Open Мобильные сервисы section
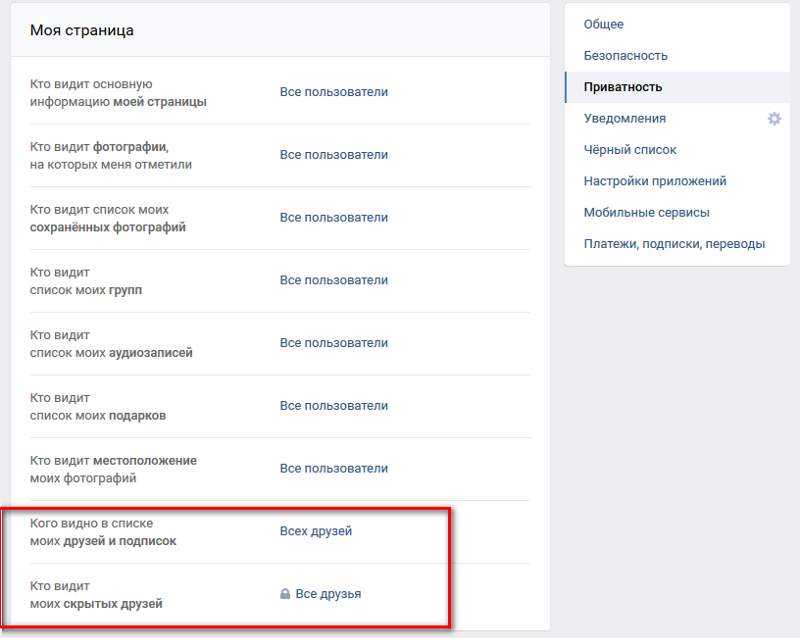This screenshot has height=638, width=800. point(646,213)
